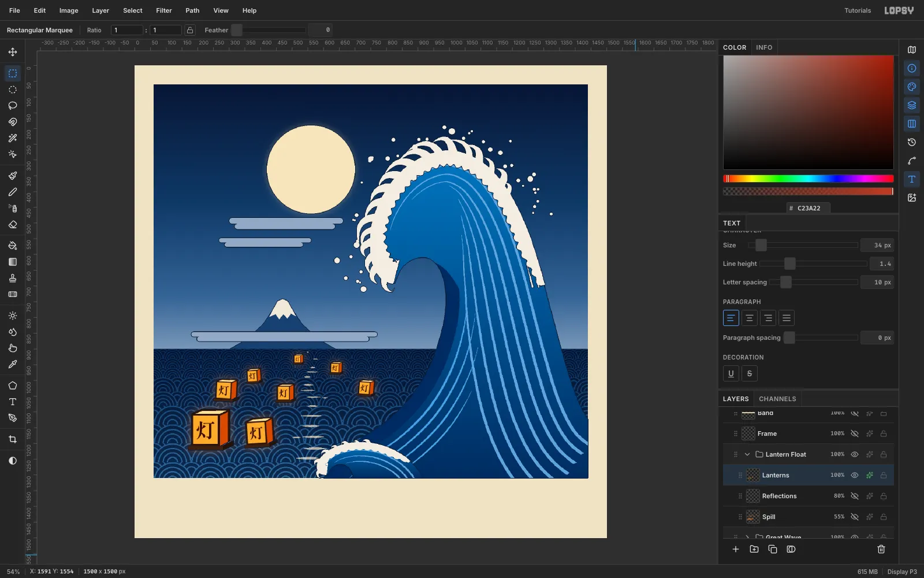Open the layers stack icon in right sidebar
Viewport: 924px width, 578px height.
point(912,105)
